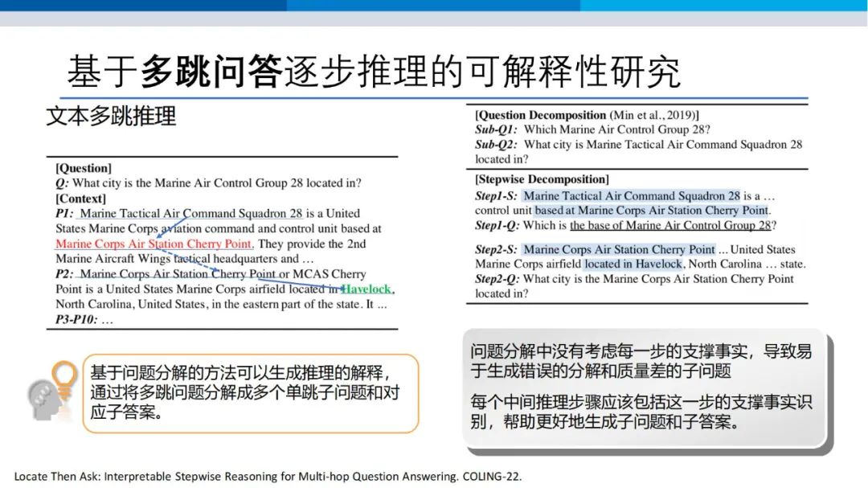Select the Sub-Q1 question line
This screenshot has height=488, width=868.
[592, 129]
